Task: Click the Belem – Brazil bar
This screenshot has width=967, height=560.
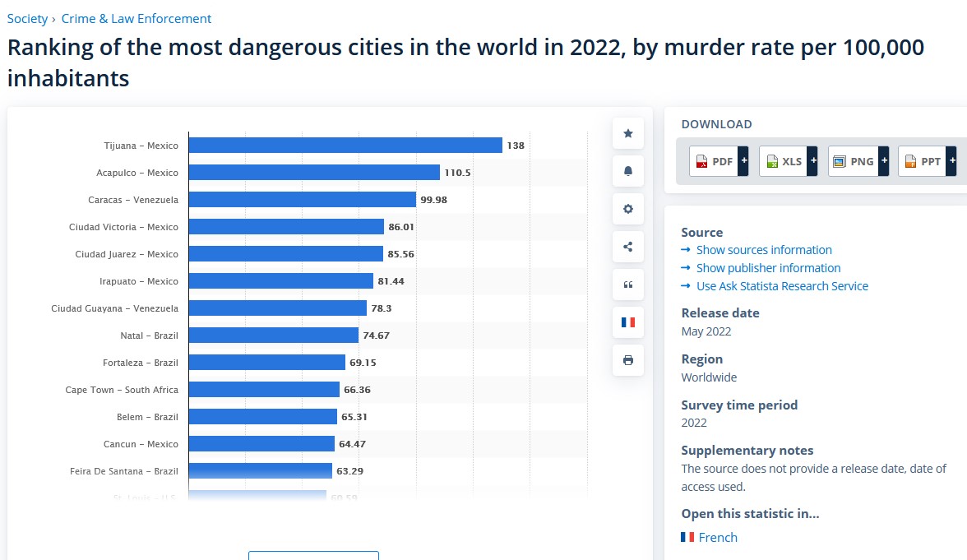Action: point(263,416)
